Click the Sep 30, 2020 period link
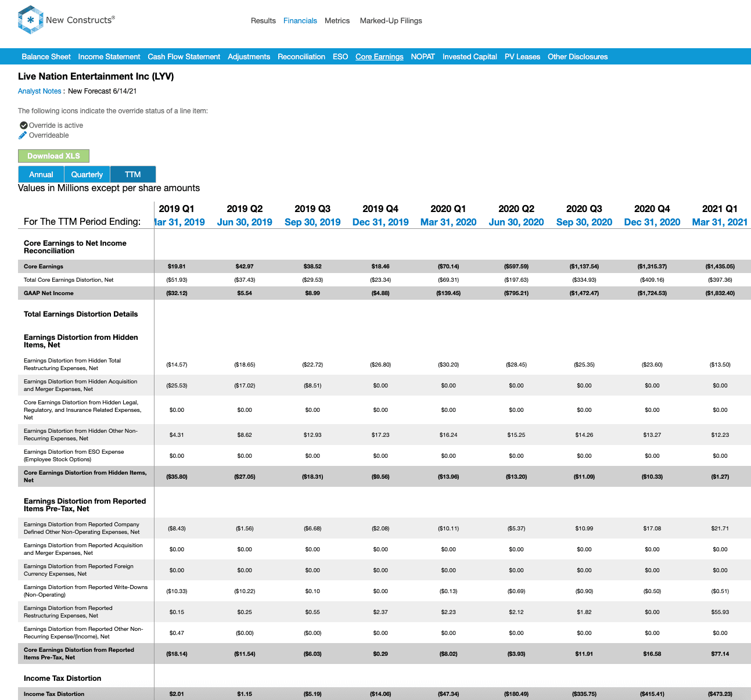This screenshot has height=700, width=751. click(584, 222)
